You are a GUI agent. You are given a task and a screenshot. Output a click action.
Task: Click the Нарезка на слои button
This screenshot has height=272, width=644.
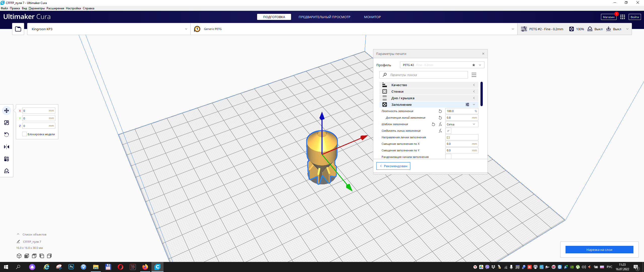coord(599,250)
